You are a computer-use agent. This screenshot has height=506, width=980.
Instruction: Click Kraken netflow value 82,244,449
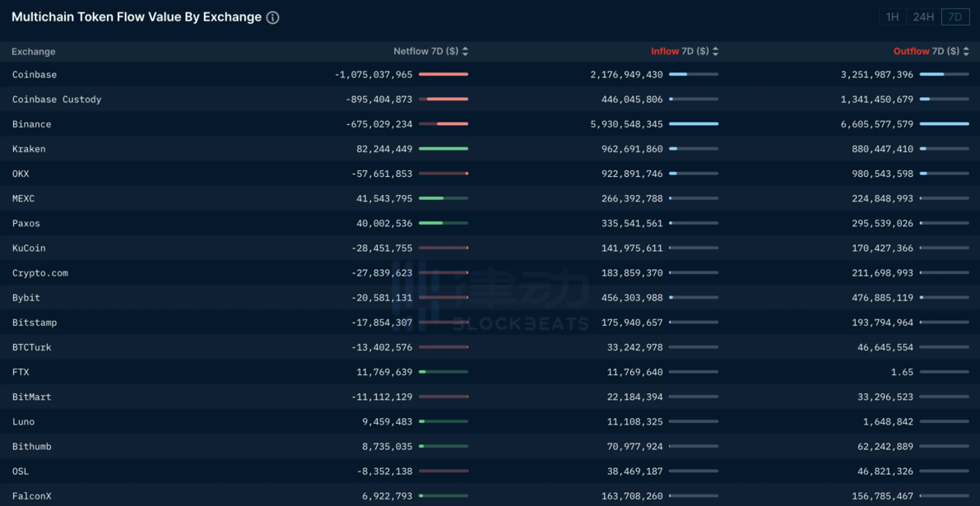384,149
